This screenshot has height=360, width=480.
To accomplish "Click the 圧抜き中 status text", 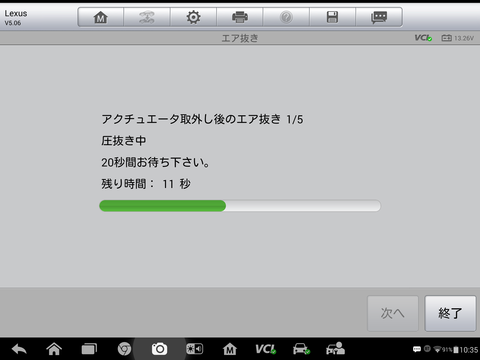I will pos(124,141).
